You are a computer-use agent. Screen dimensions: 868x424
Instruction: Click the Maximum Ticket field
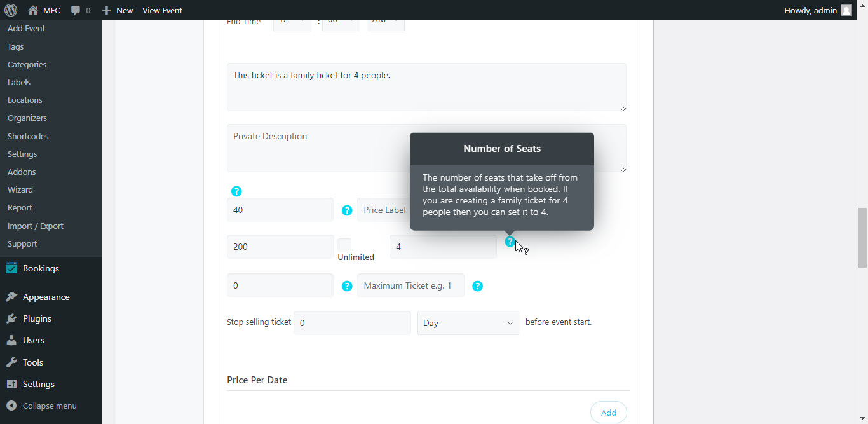tap(410, 285)
